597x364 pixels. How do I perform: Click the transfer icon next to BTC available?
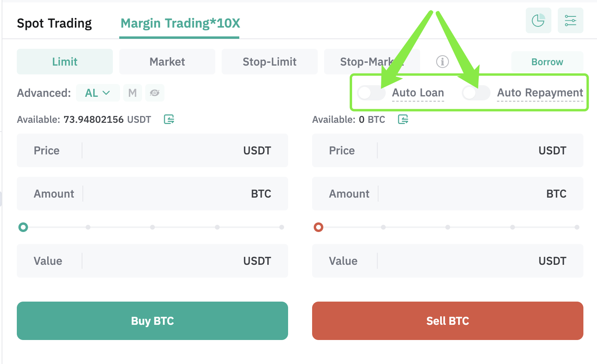click(x=403, y=119)
